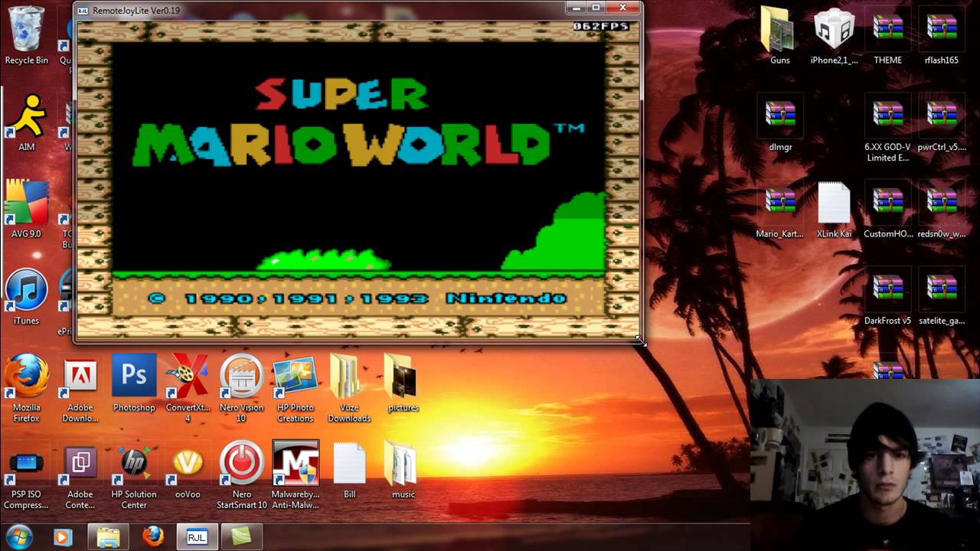The image size is (980, 551).
Task: Click the Windows Start button
Action: coord(18,536)
